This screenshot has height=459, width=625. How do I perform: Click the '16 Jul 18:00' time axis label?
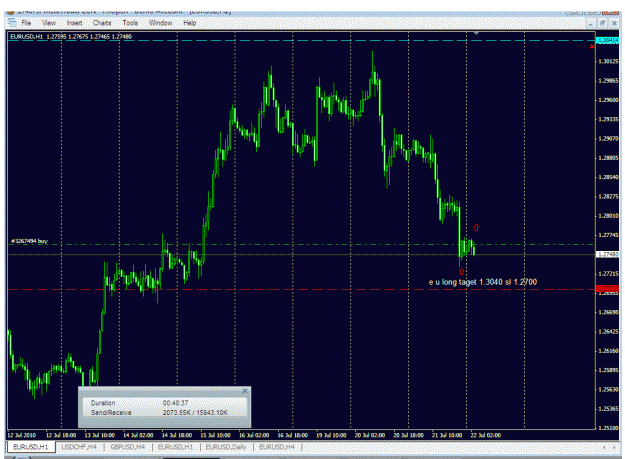tap(293, 435)
